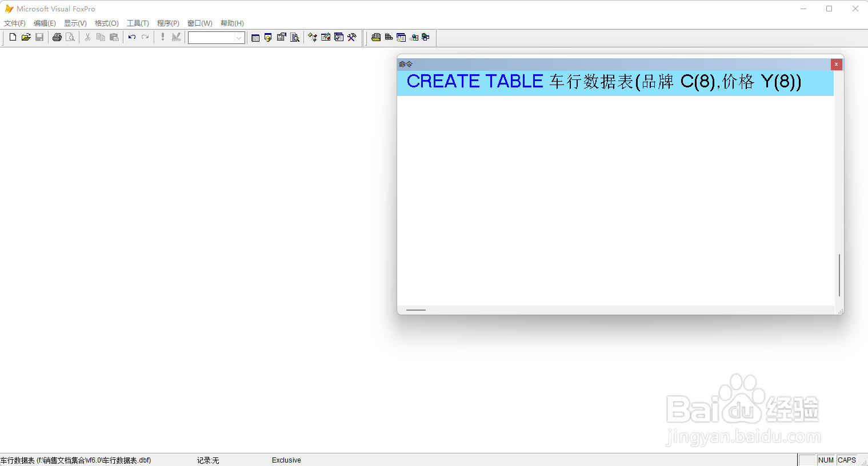Image resolution: width=868 pixels, height=466 pixels.
Task: Open the 文件(F) menu
Action: coord(15,23)
